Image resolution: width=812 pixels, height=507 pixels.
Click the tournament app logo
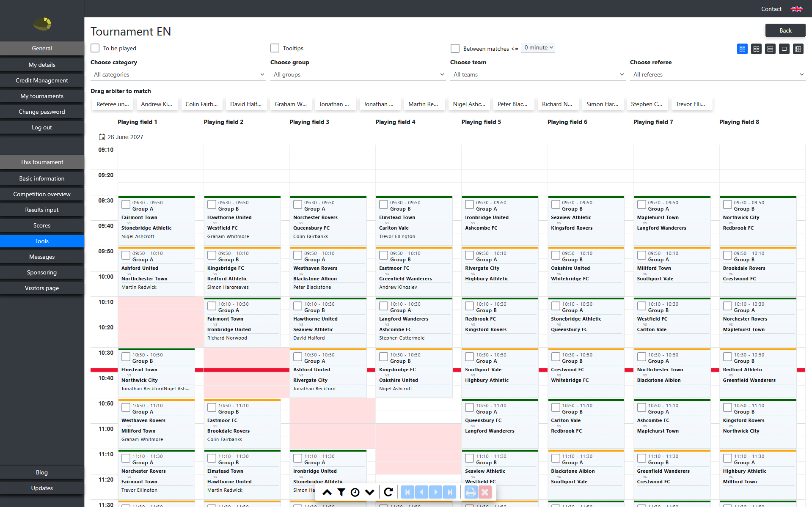[x=42, y=24]
